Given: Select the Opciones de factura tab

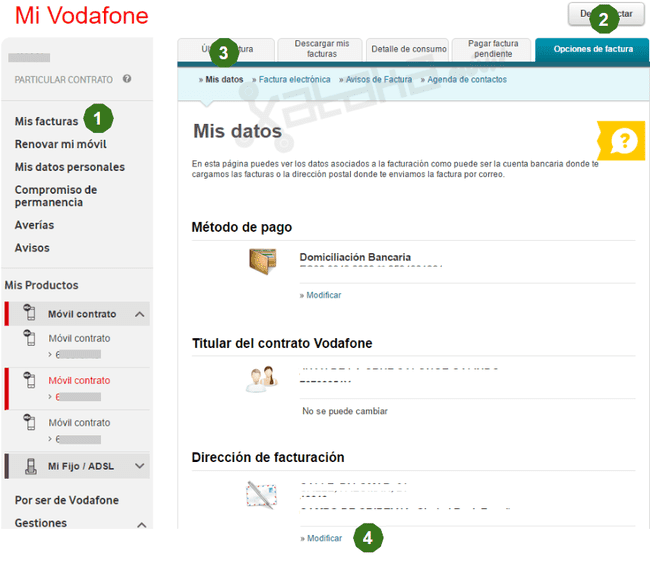Looking at the screenshot, I should coord(593,49).
